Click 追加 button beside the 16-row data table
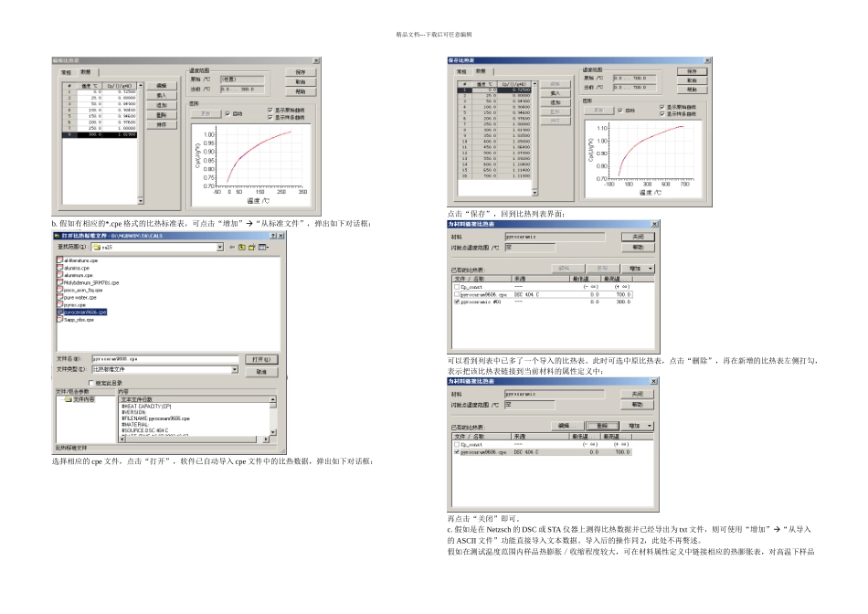The height and width of the screenshot is (614, 868). pos(556,102)
